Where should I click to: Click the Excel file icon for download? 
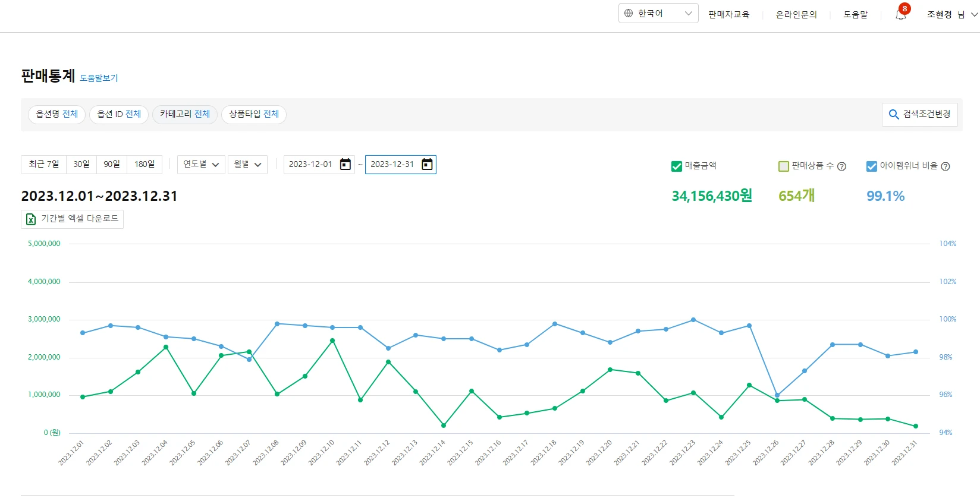click(x=31, y=219)
